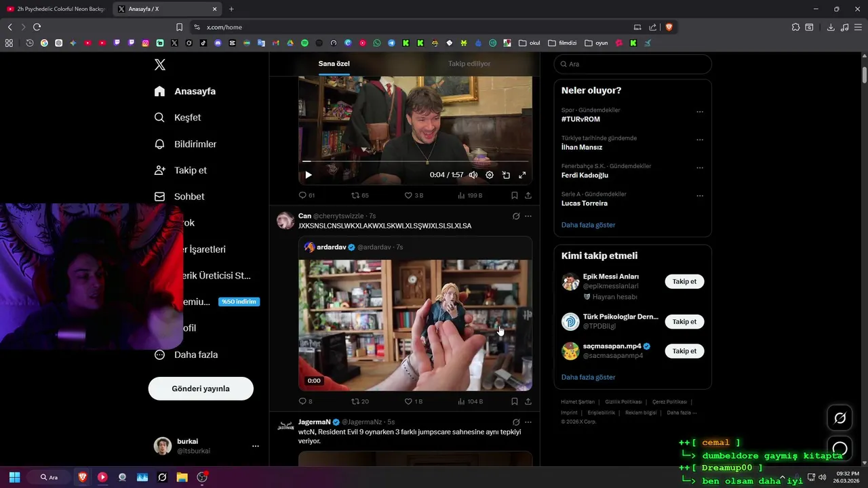Toggle picture-in-picture on video
Image resolution: width=868 pixels, height=488 pixels.
click(x=506, y=175)
